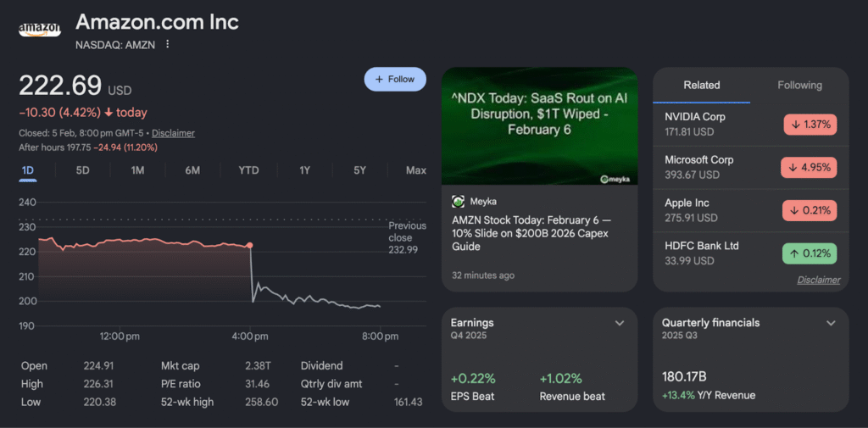The height and width of the screenshot is (428, 868).
Task: Click Microsoft's down 4.95% change badge
Action: [809, 167]
